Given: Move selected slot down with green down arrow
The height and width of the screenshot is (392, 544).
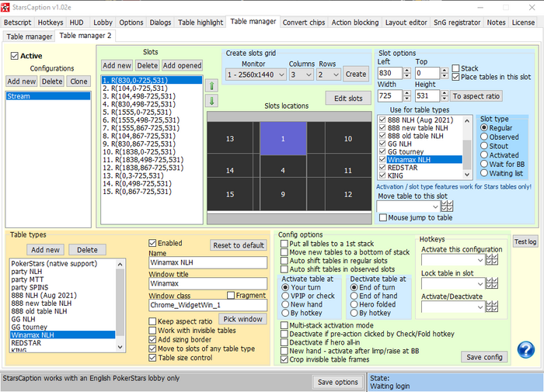Looking at the screenshot, I should (x=211, y=101).
